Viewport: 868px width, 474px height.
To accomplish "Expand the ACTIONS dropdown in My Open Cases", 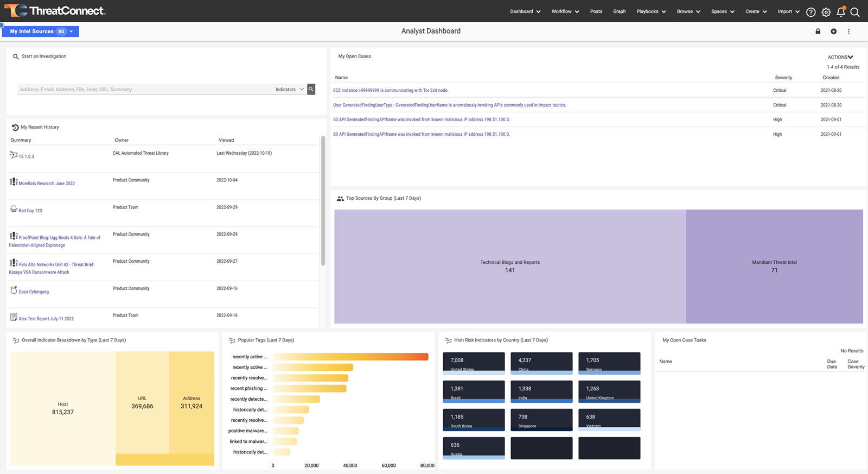I will 840,57.
